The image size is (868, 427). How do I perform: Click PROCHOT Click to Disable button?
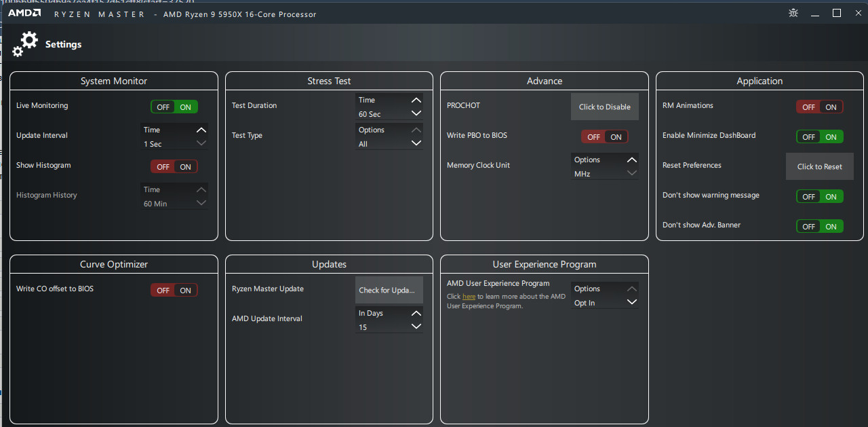(605, 107)
